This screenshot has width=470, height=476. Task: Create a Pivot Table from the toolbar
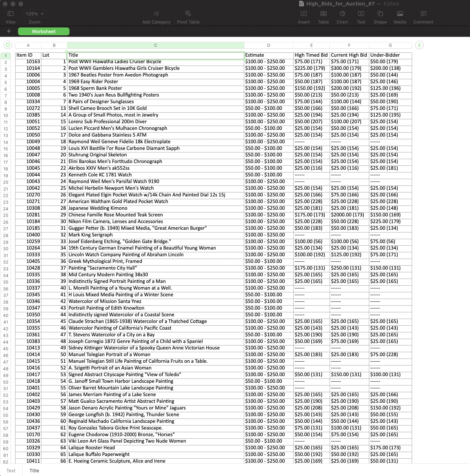click(188, 14)
